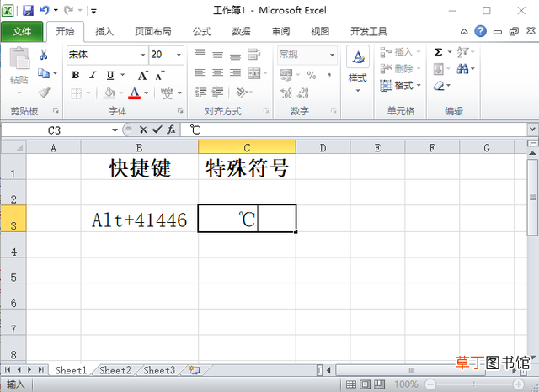Toggle Underline formatting
Image resolution: width=539 pixels, height=392 pixels.
tap(110, 75)
